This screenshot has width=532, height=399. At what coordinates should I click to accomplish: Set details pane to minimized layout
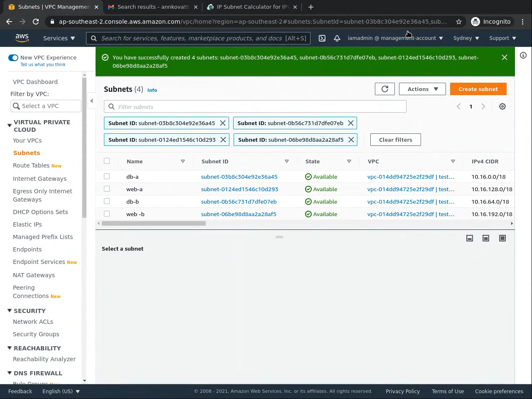coord(470,238)
